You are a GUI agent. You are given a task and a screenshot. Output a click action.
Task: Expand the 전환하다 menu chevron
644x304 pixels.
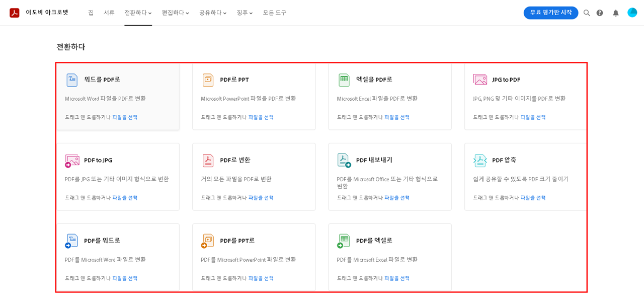point(150,13)
